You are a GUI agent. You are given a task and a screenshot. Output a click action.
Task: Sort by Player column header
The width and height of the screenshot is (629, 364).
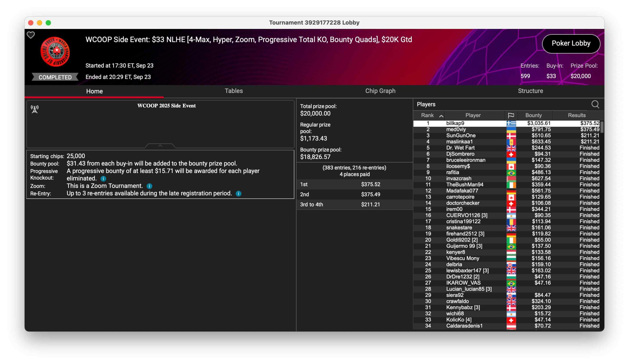[x=473, y=115]
